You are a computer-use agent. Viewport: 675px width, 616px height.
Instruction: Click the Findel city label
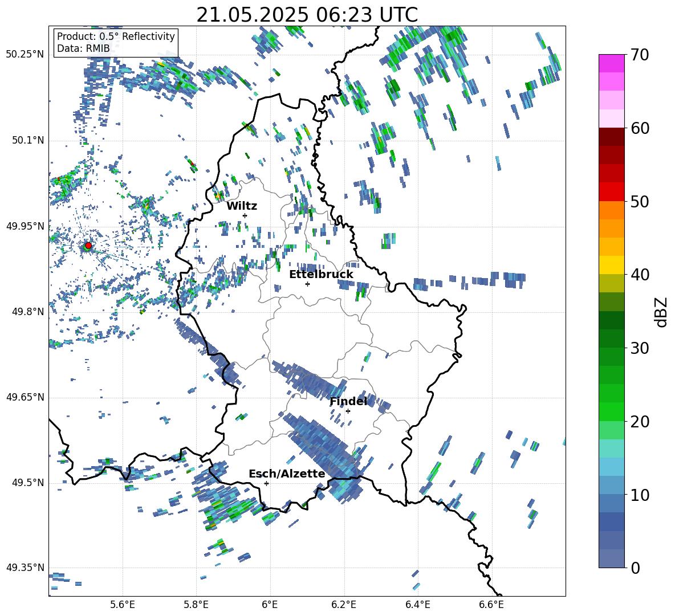pos(348,401)
